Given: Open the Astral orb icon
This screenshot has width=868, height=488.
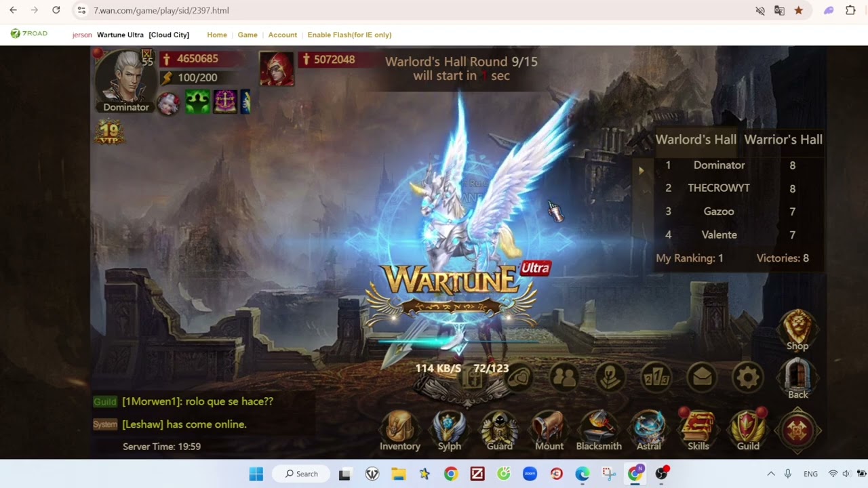Looking at the screenshot, I should [x=648, y=431].
